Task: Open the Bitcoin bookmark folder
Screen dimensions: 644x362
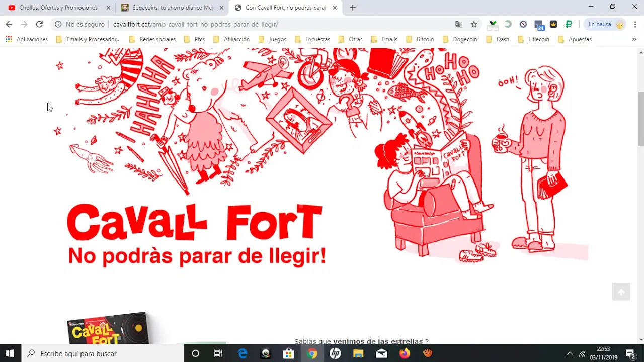Action: click(420, 39)
